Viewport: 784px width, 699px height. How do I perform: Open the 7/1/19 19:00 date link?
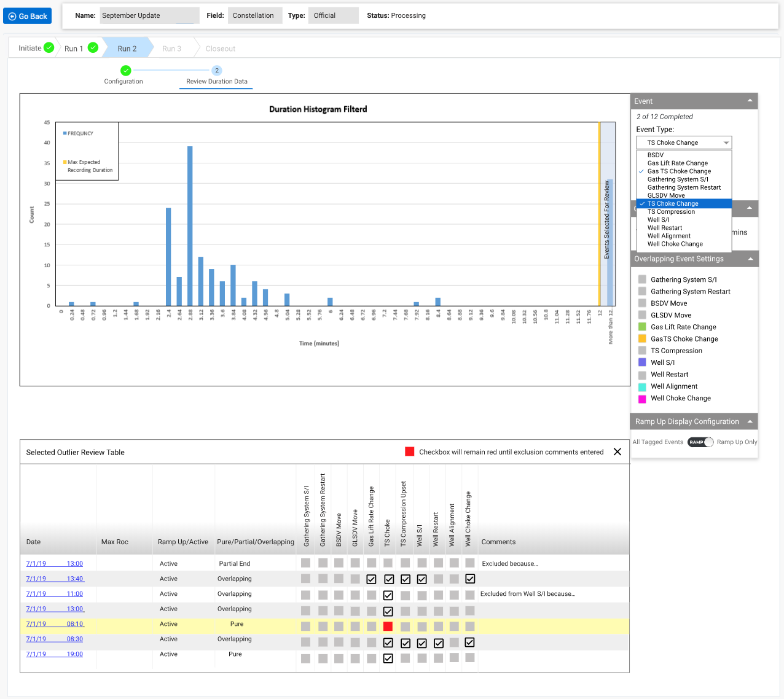55,654
